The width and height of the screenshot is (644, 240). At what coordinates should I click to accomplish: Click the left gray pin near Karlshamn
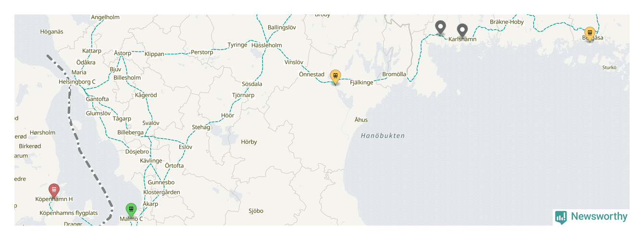tap(440, 27)
